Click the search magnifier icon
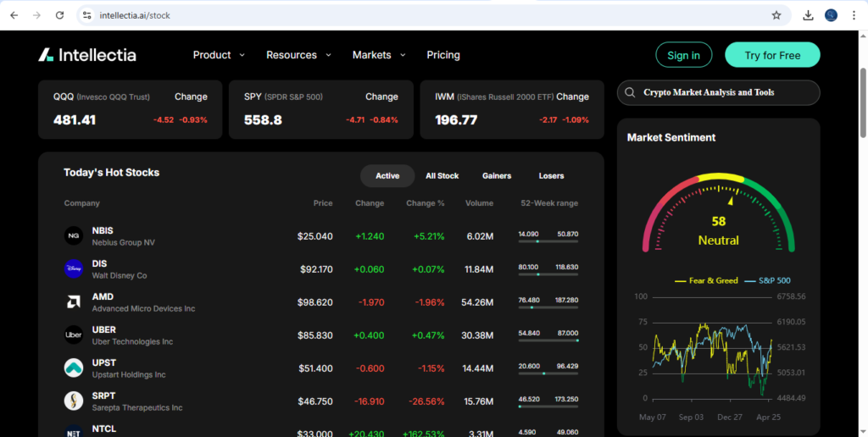This screenshot has height=437, width=868. coord(630,92)
